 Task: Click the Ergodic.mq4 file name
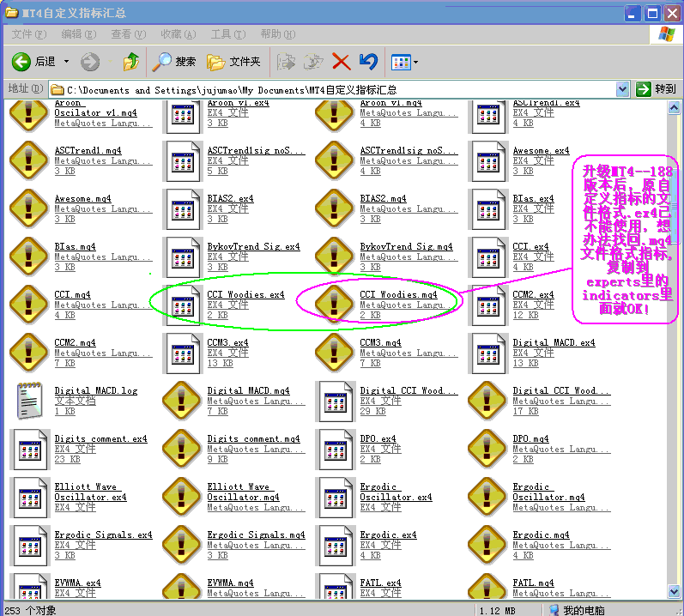tap(541, 534)
